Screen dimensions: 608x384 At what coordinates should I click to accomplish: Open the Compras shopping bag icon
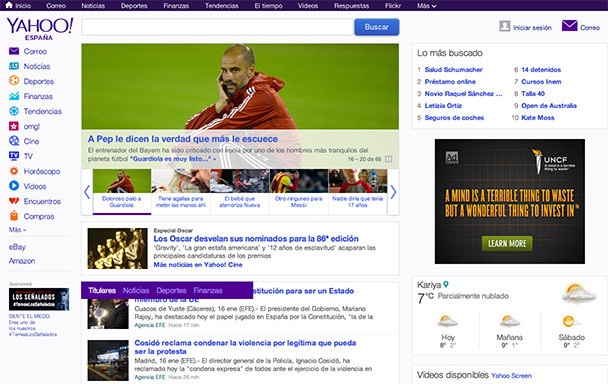click(x=14, y=216)
